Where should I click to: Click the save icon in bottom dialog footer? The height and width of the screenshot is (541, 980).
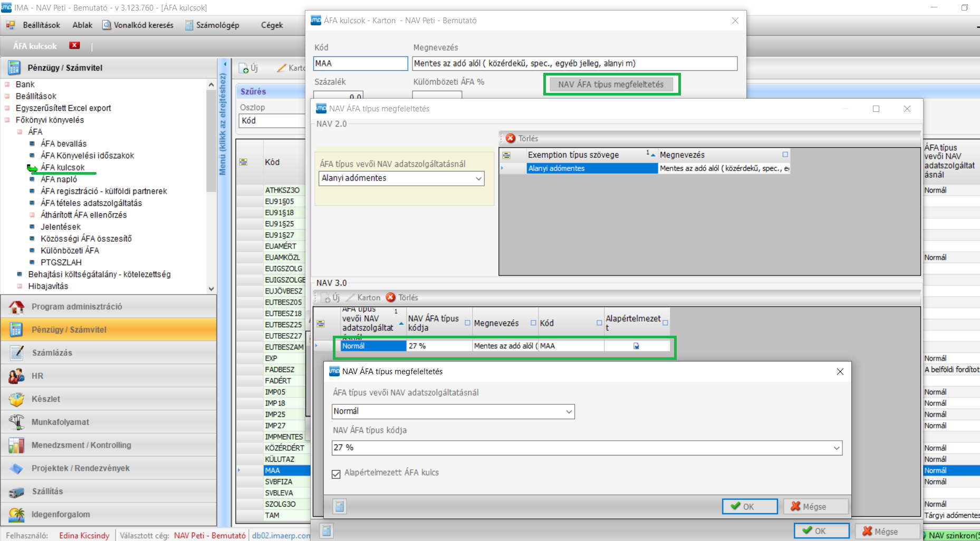coord(340,507)
